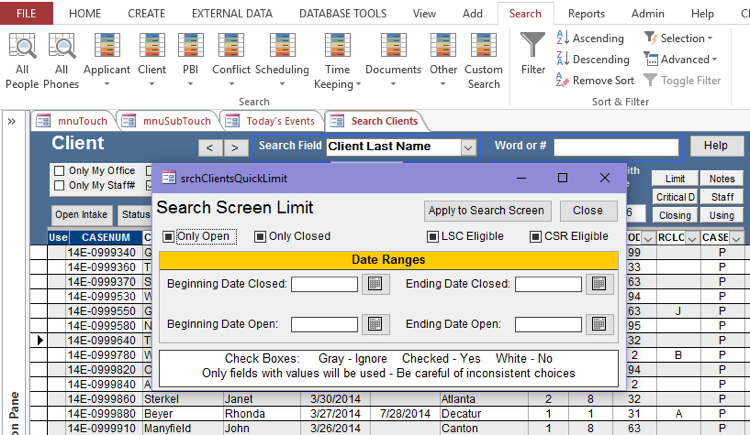Viewport: 750px width, 435px height.
Task: Click the Help button on the Client form
Action: (x=716, y=145)
